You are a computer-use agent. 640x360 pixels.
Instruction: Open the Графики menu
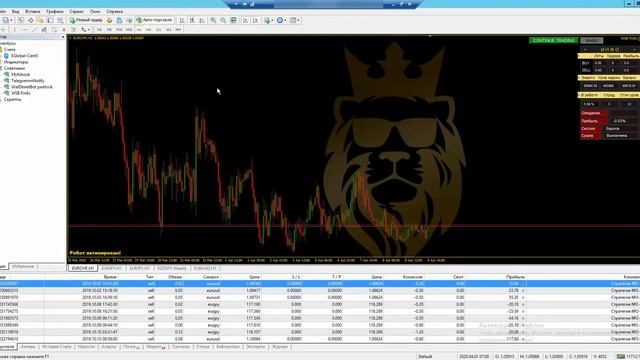tap(55, 11)
